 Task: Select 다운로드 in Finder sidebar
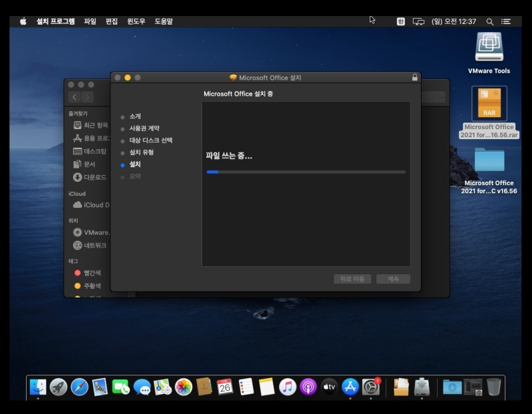click(x=90, y=177)
